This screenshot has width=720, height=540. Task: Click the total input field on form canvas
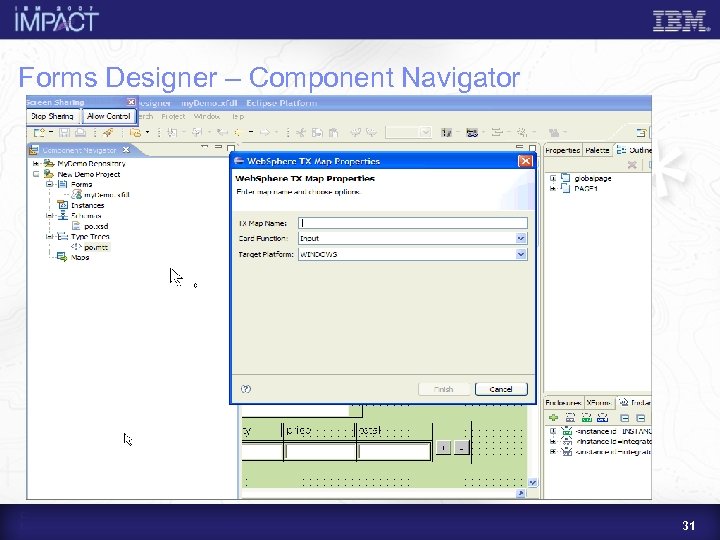point(394,452)
